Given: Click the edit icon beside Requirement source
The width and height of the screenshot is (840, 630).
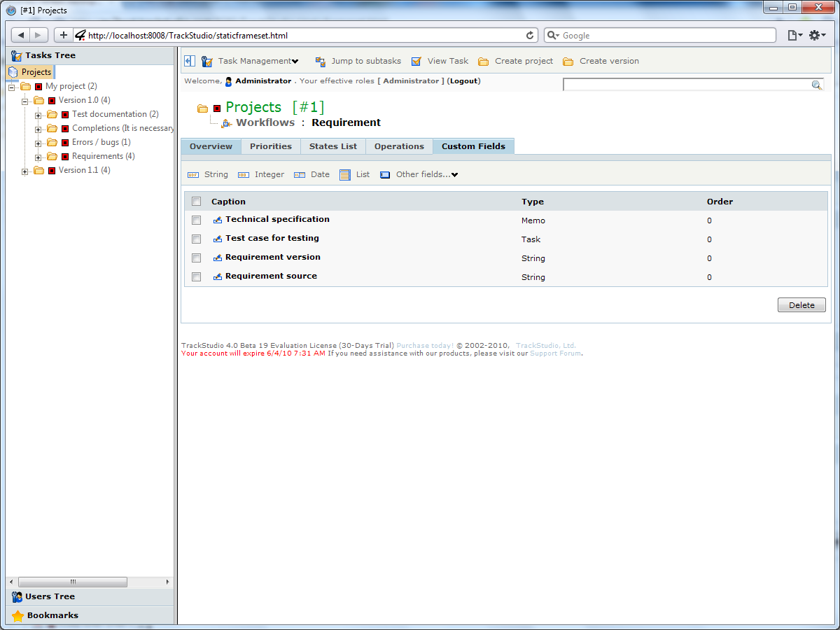Looking at the screenshot, I should click(x=218, y=276).
